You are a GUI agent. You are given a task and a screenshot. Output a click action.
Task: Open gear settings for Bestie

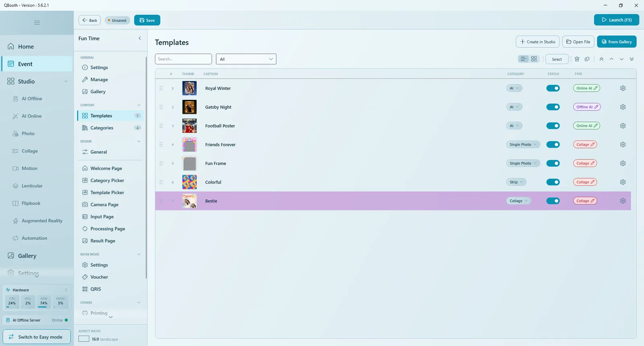pos(623,201)
